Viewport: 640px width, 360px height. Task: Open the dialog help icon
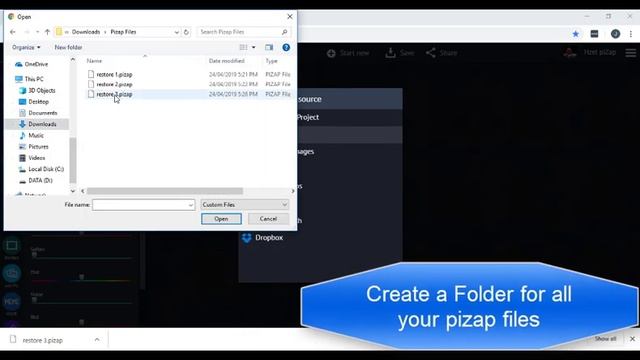(286, 47)
